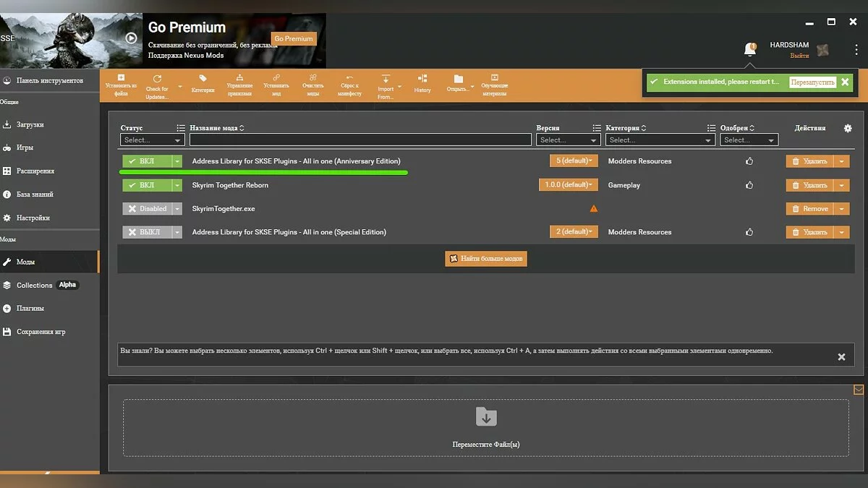This screenshot has height=488, width=868.
Task: Enable the disabled SkyrimTogether.exe mod
Action: pos(146,209)
